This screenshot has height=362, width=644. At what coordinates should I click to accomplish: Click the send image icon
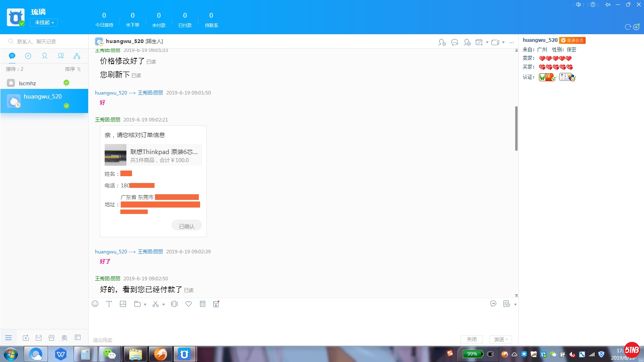click(x=123, y=304)
